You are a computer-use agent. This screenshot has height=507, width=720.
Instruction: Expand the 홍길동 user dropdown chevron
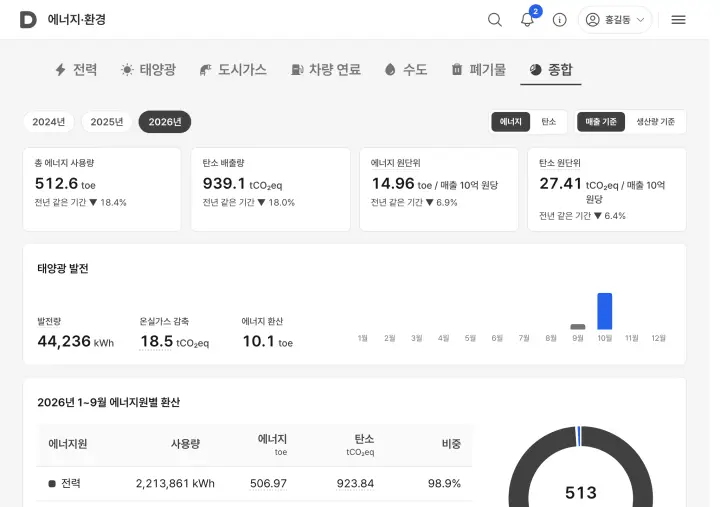point(641,20)
